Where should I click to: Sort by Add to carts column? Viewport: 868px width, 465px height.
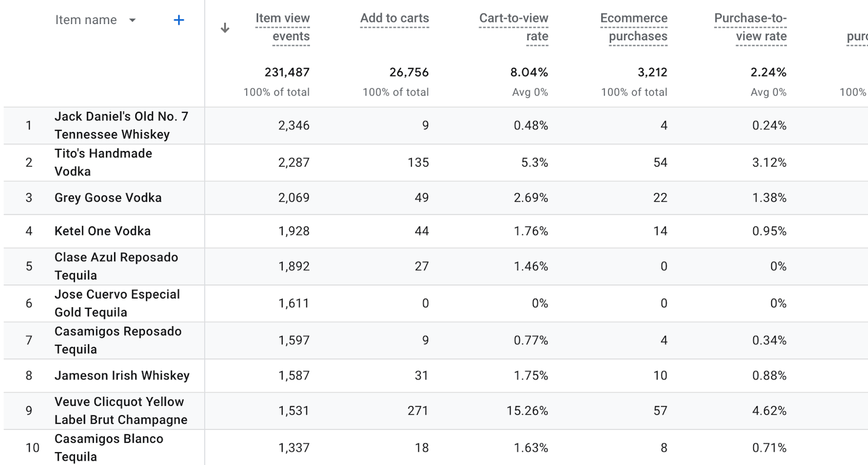(x=395, y=18)
